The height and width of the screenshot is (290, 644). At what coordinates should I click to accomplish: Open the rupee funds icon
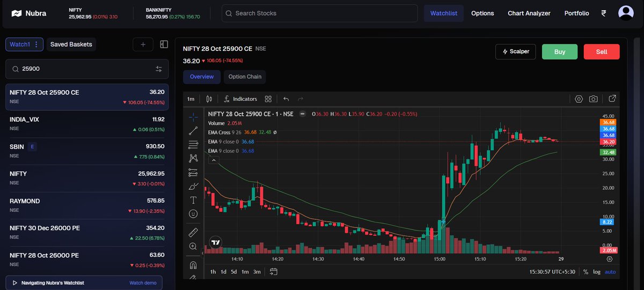[604, 13]
